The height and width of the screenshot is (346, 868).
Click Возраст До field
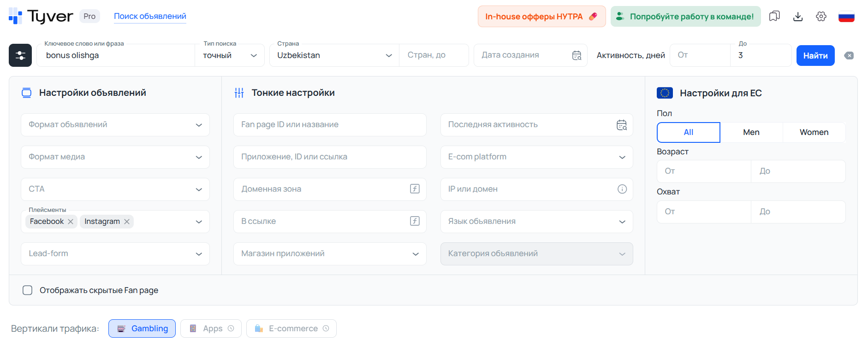tap(798, 171)
